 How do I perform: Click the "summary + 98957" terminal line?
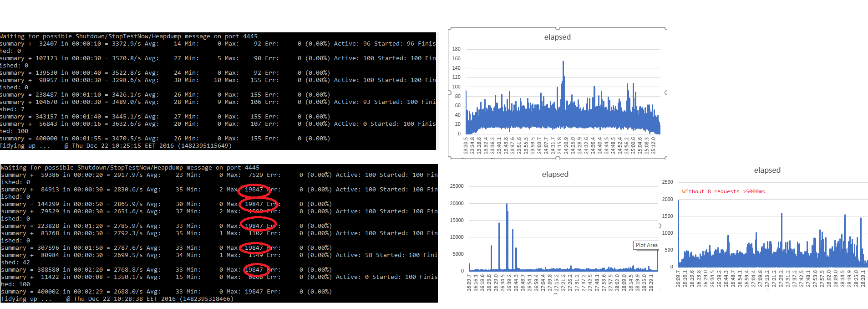(218, 80)
